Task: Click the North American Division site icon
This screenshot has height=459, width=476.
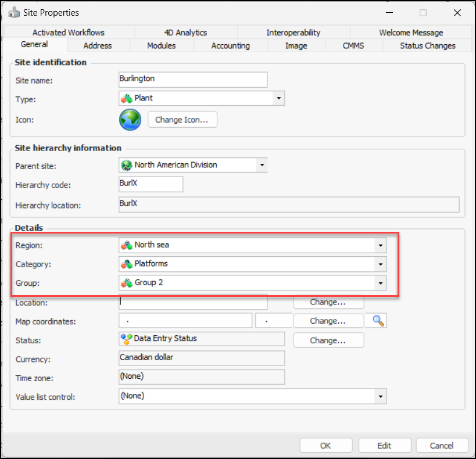Action: click(x=126, y=165)
